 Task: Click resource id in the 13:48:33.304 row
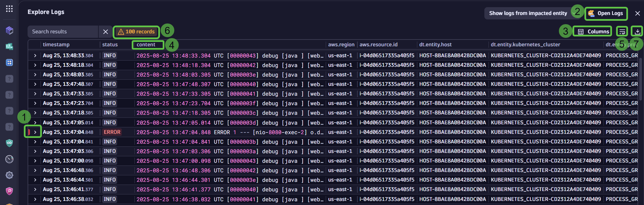tap(387, 56)
